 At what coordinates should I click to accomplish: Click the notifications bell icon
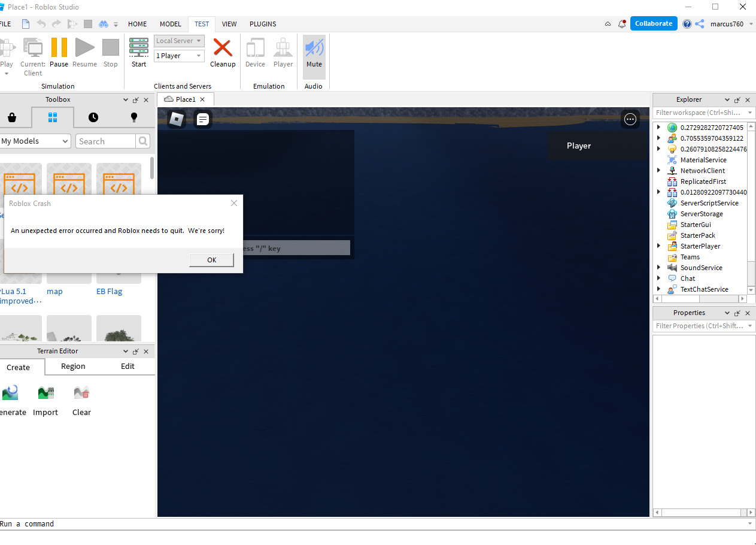point(622,24)
